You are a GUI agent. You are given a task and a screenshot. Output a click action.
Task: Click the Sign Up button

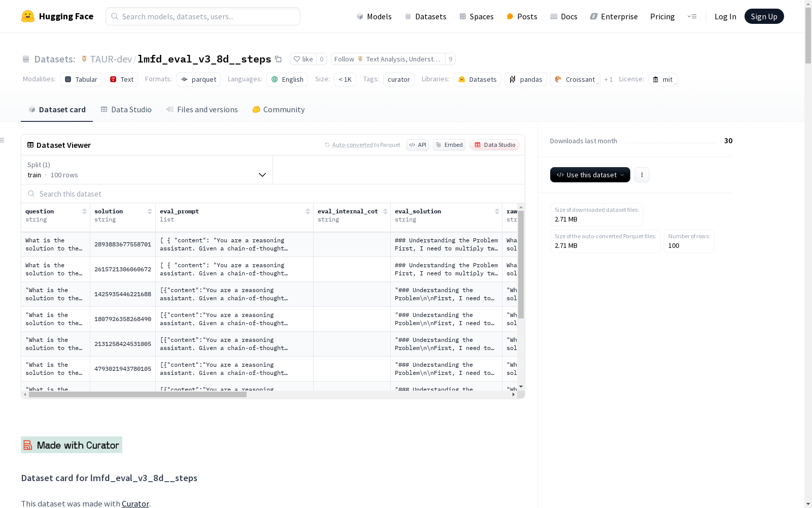[x=764, y=16]
